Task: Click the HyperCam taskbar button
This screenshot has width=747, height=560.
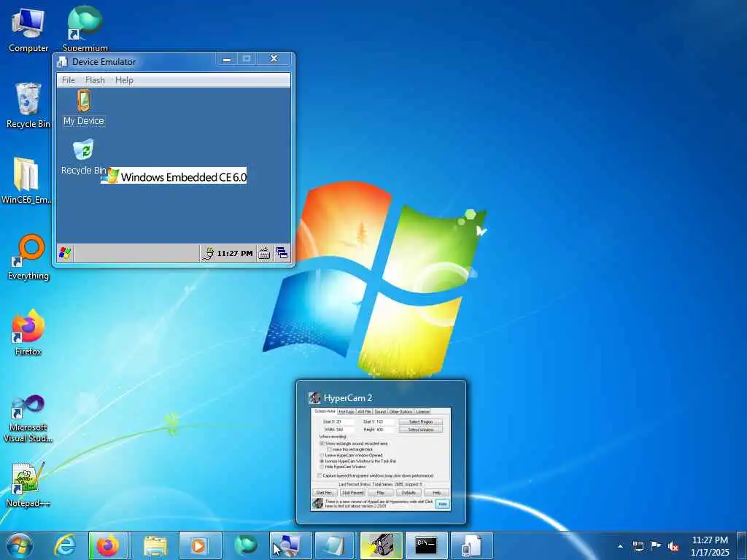Action: pos(381,545)
